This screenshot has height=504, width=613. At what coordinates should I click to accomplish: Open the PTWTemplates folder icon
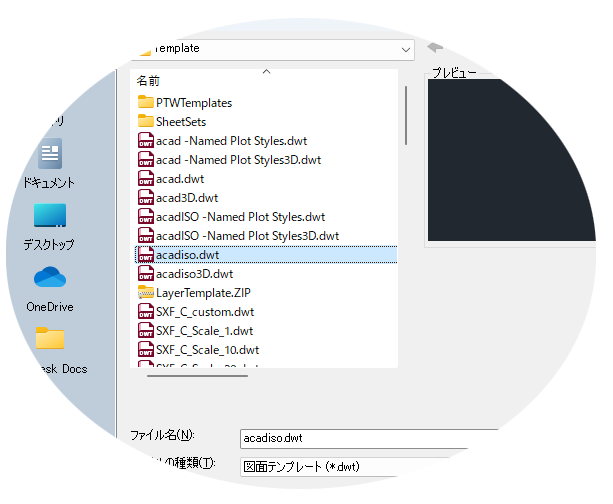coord(145,102)
